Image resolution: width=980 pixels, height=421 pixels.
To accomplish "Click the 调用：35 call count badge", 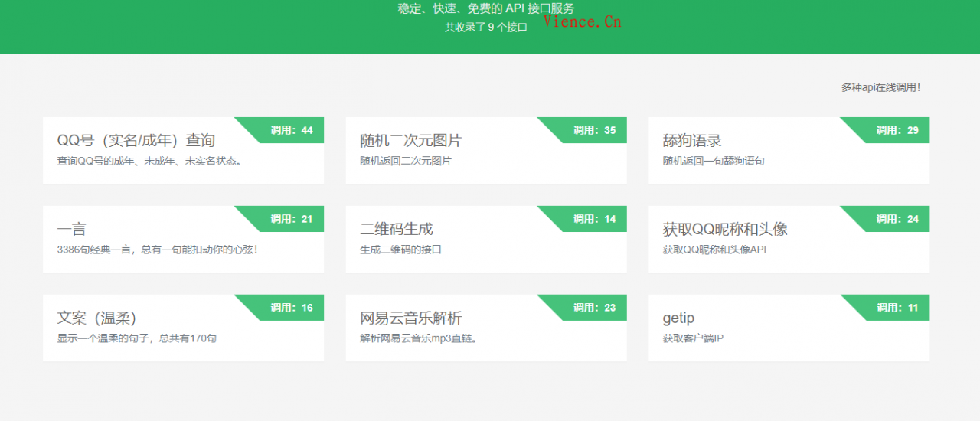I will 595,130.
